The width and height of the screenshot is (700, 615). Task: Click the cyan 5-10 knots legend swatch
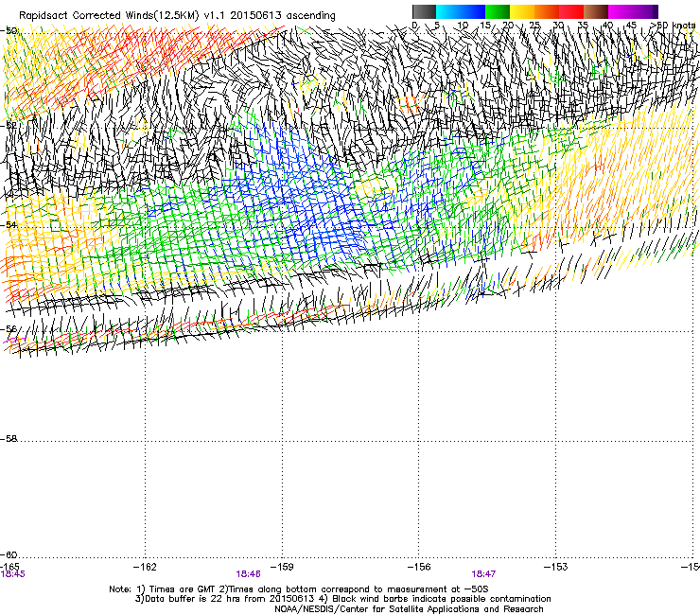click(448, 11)
